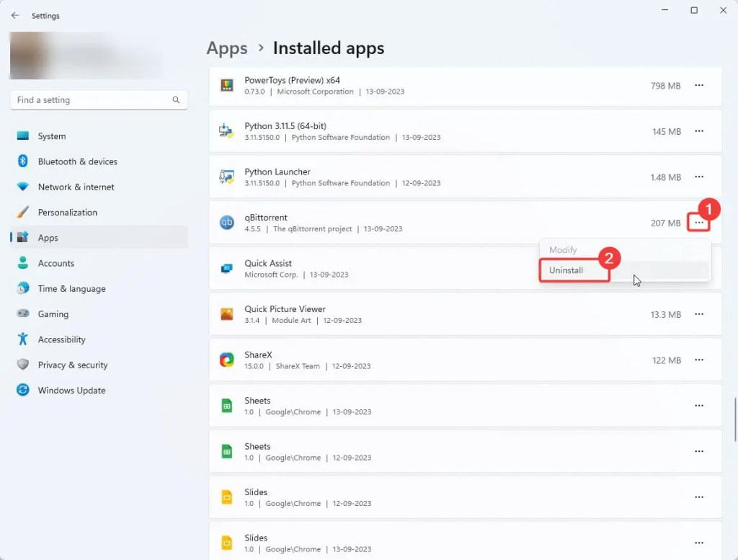Click the 'Quick Assist' app name
The height and width of the screenshot is (560, 738).
[268, 263]
